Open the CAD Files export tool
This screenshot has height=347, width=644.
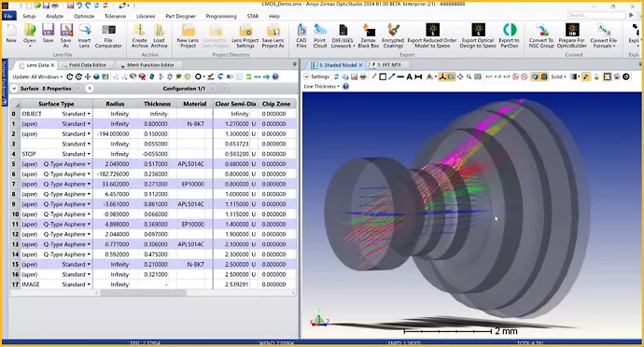click(301, 35)
